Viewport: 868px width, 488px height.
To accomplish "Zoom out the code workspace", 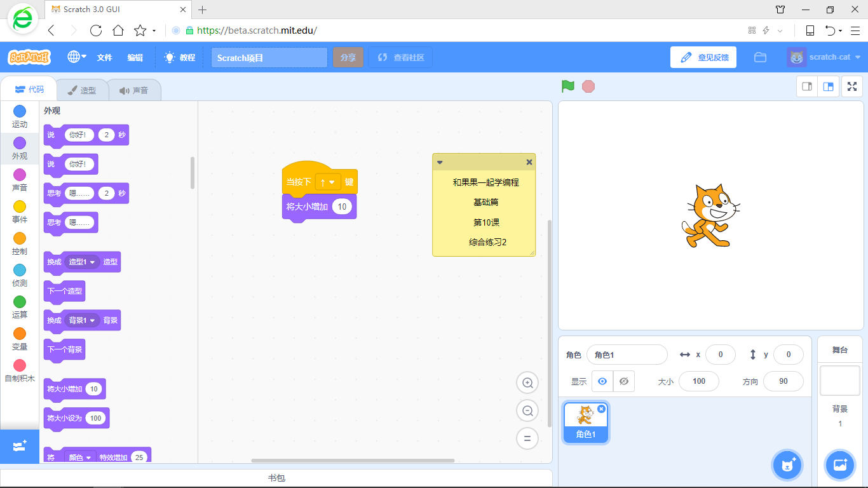I will click(527, 410).
